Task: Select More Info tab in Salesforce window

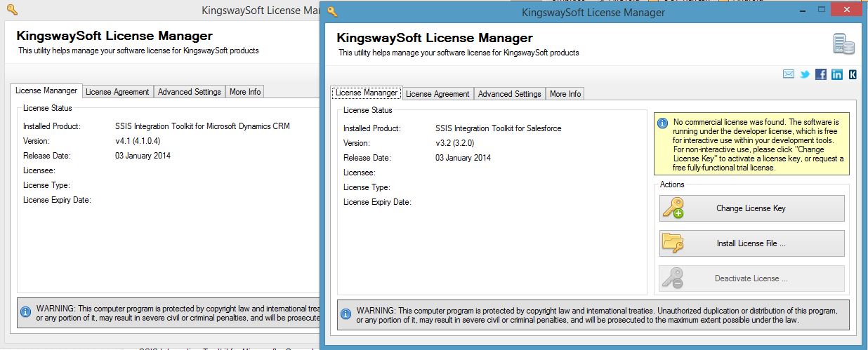Action: (x=565, y=94)
